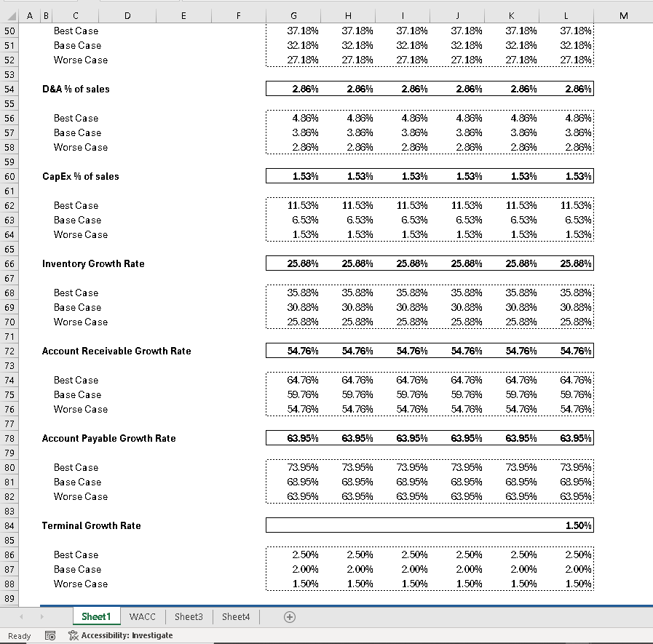Switch to the WACC sheet tab
Screen dimensions: 653x644
click(143, 616)
